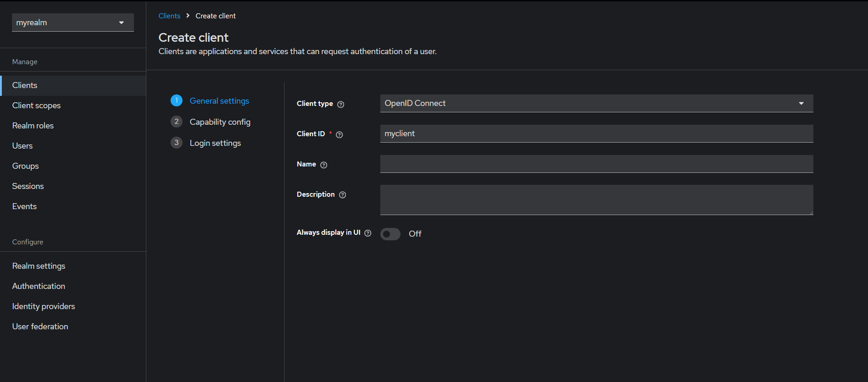Focus the empty Name input field
Image resolution: width=868 pixels, height=382 pixels.
point(596,164)
